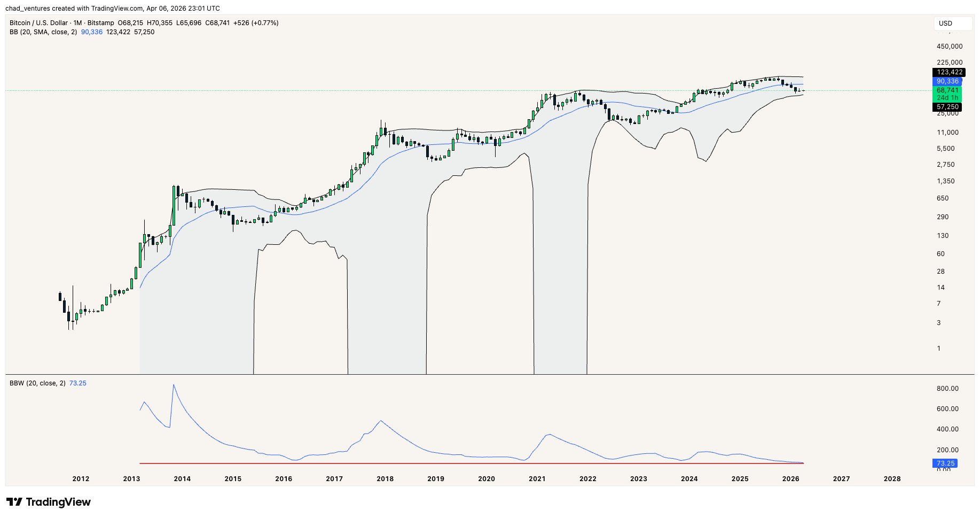Click the 400.00 BBW scale level
Viewport: 980px width, 518px height.
[947, 429]
